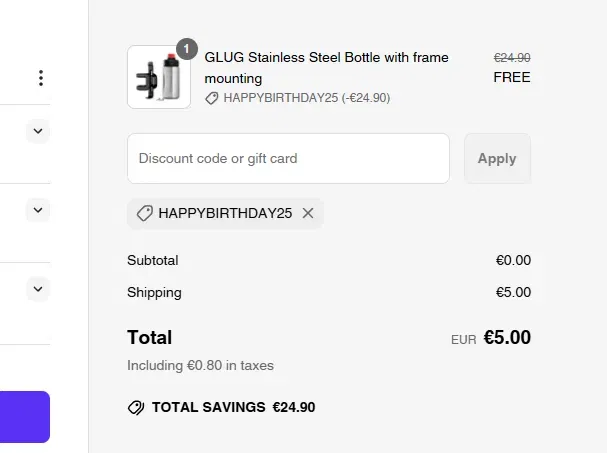Remove the HAPPYBIRTHDAY25 discount code
The width and height of the screenshot is (607, 453).
308,213
